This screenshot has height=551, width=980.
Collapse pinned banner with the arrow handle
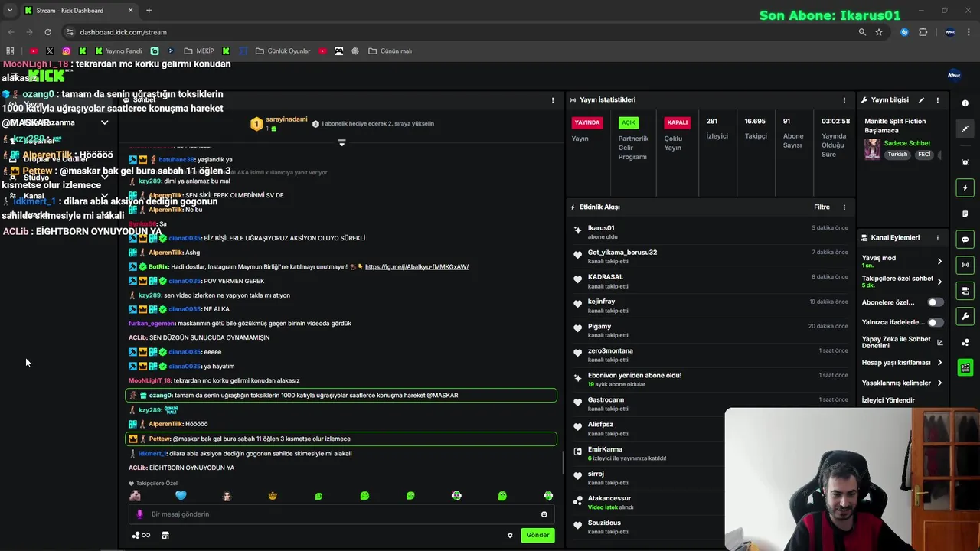point(341,142)
